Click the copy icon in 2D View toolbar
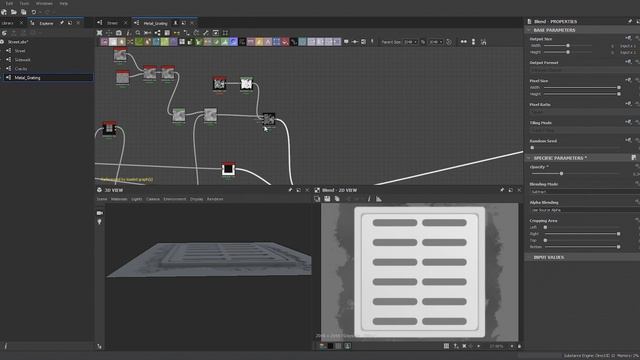Viewport: 640px width, 360px height. (337, 199)
